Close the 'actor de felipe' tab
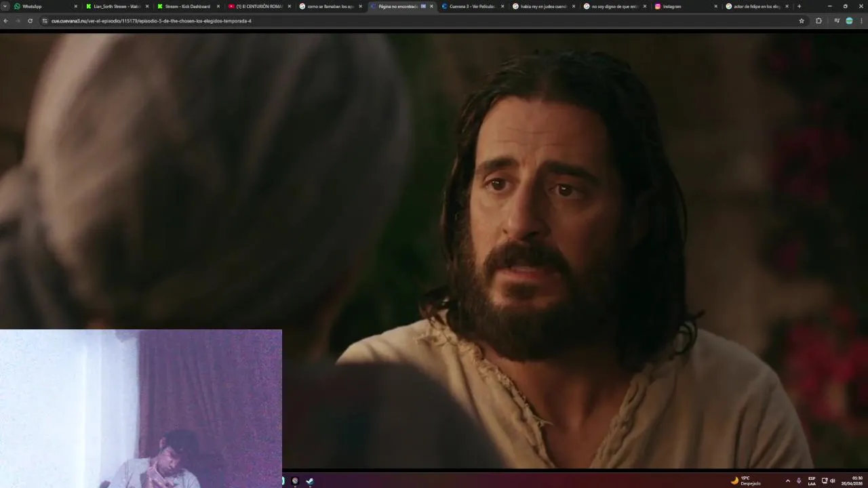868x488 pixels. (787, 6)
